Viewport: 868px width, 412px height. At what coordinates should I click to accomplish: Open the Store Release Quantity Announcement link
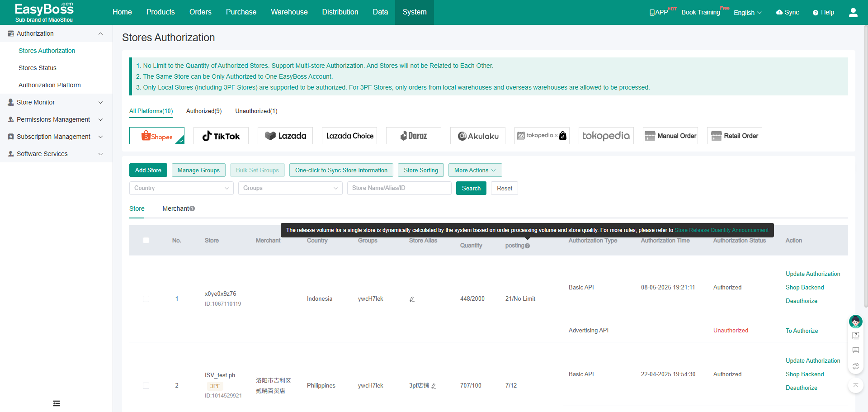click(x=722, y=230)
